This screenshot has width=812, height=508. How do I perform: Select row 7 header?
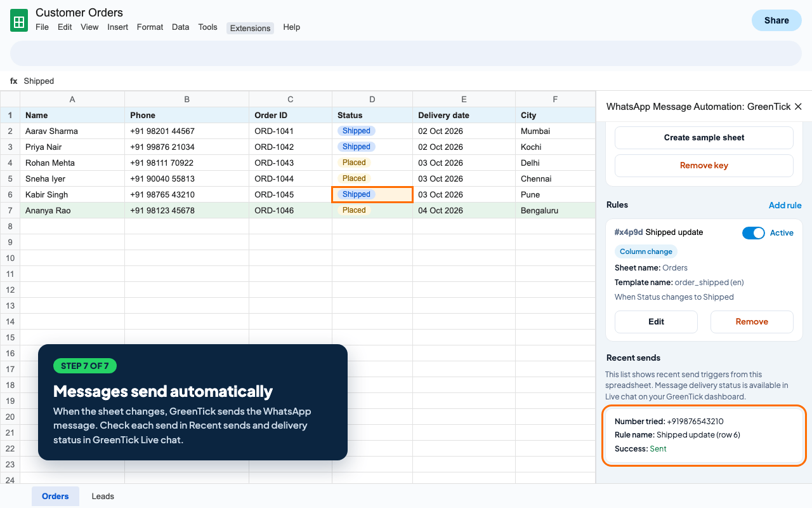point(10,210)
